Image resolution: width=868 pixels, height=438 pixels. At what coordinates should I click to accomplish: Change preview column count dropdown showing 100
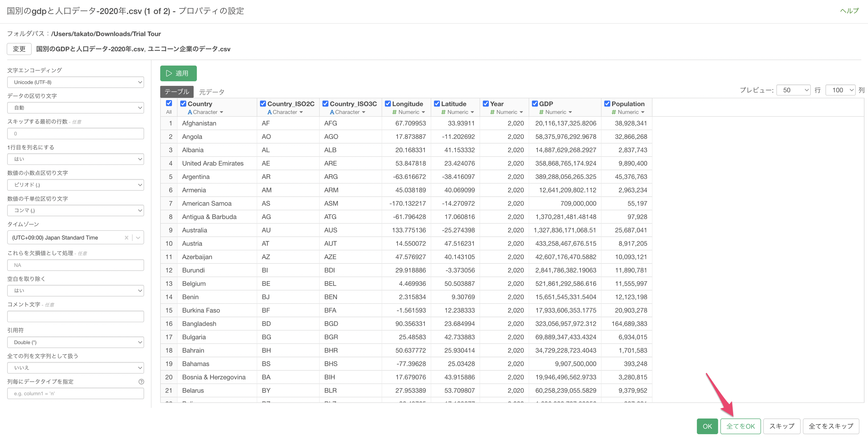[840, 90]
